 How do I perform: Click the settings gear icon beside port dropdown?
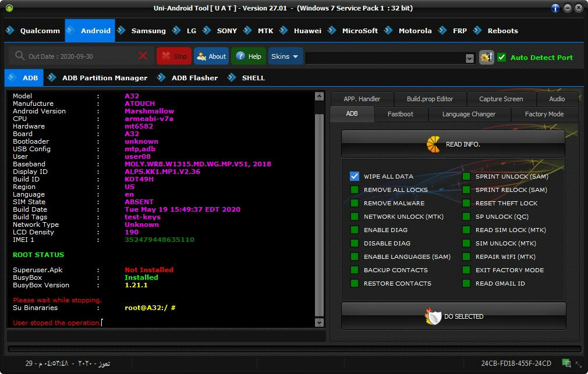pyautogui.click(x=486, y=58)
